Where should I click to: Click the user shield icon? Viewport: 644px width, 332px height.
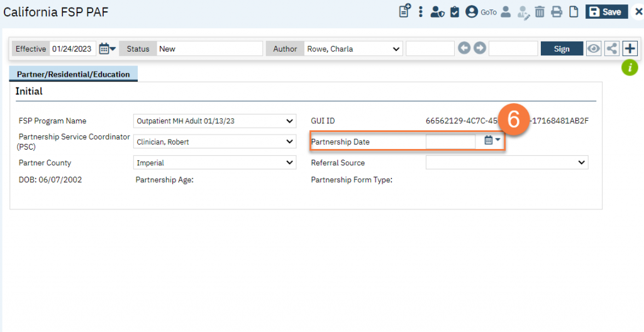click(x=438, y=12)
